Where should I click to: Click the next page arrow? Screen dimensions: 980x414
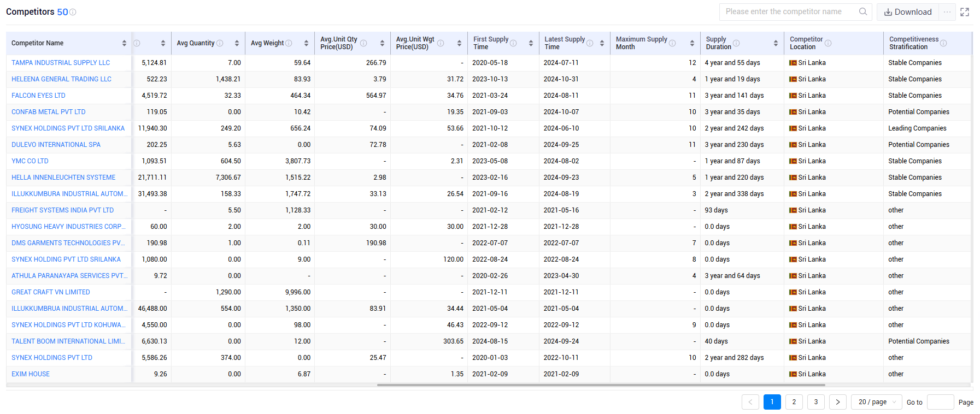pos(838,402)
